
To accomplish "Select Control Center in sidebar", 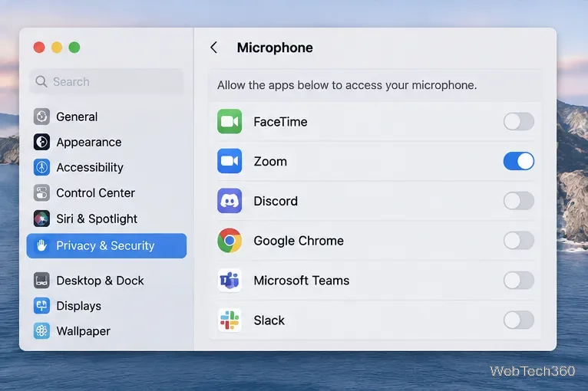I will click(107, 193).
